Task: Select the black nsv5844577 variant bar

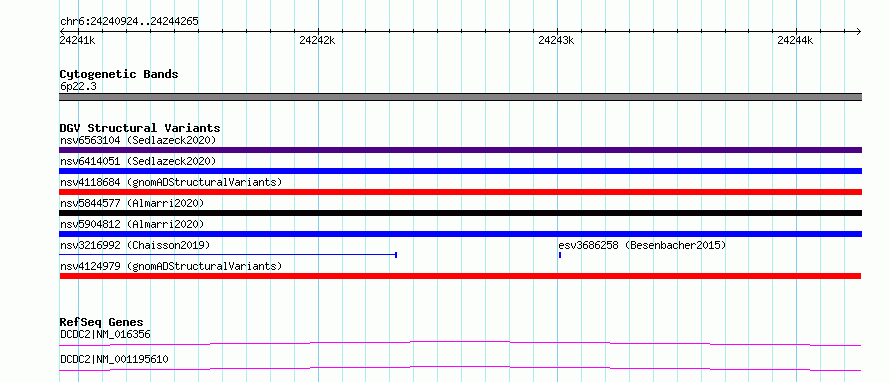Action: pyautogui.click(x=461, y=213)
